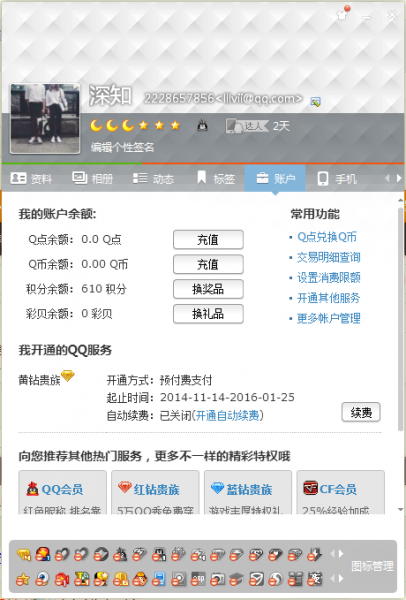
Task: Open the 设置消费限额 link
Action: click(329, 278)
